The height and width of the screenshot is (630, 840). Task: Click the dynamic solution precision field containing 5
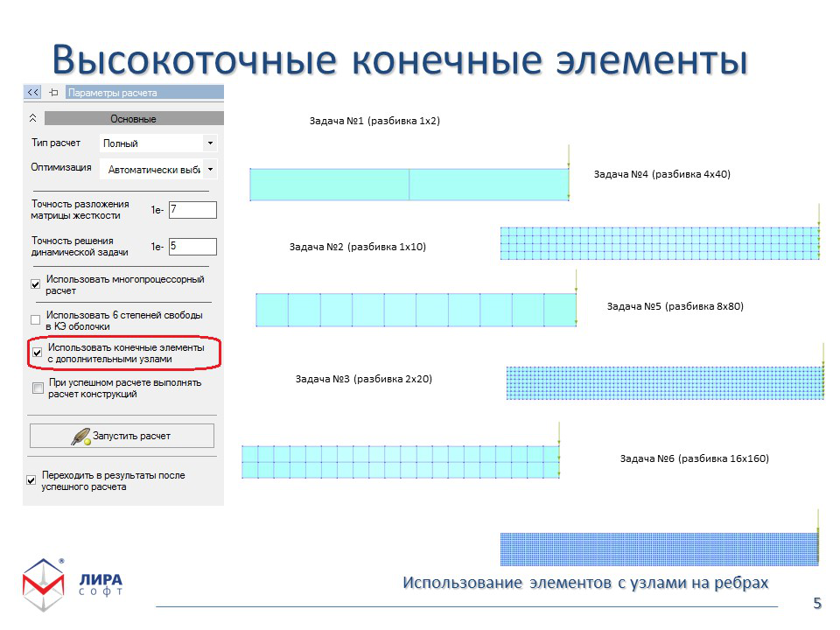(x=192, y=247)
